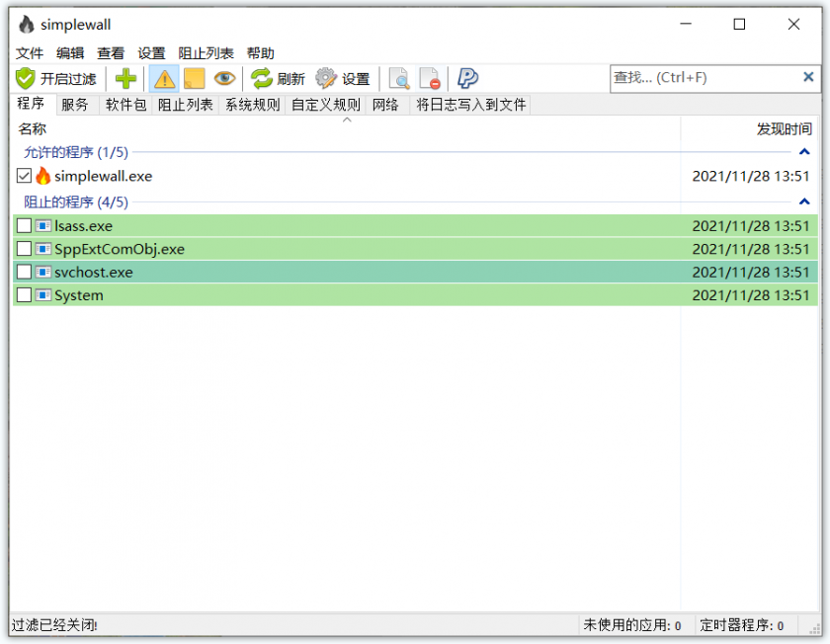Open the 文件 menu

click(29, 53)
